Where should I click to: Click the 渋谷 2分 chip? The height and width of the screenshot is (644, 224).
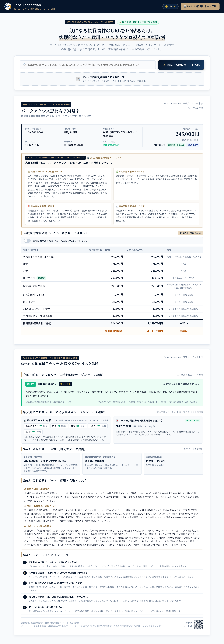tap(59, 426)
